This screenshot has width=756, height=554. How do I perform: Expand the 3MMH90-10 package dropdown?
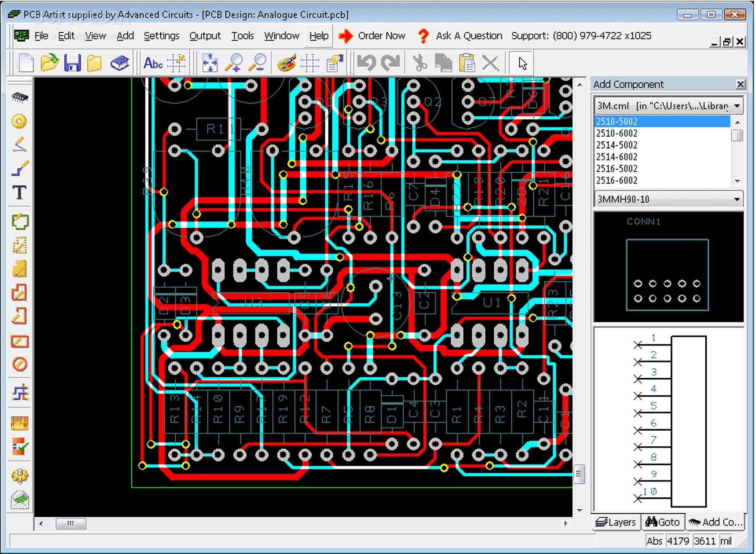point(737,199)
